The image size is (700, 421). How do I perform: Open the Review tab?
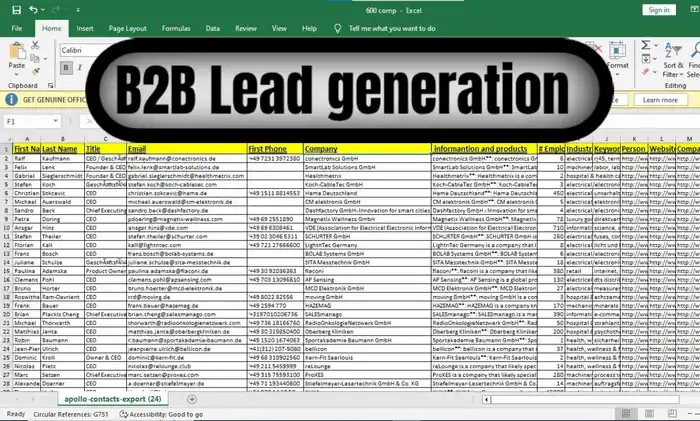246,28
